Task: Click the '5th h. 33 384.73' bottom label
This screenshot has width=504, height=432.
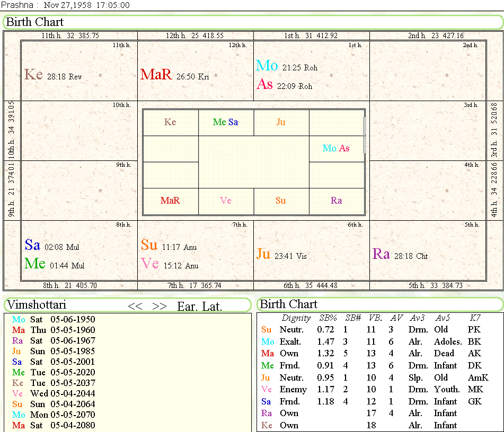Action: click(x=435, y=285)
